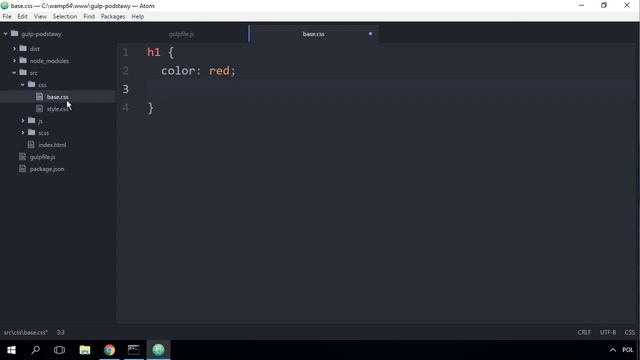Click the js folder icon
The width and height of the screenshot is (640, 360).
coord(32,120)
